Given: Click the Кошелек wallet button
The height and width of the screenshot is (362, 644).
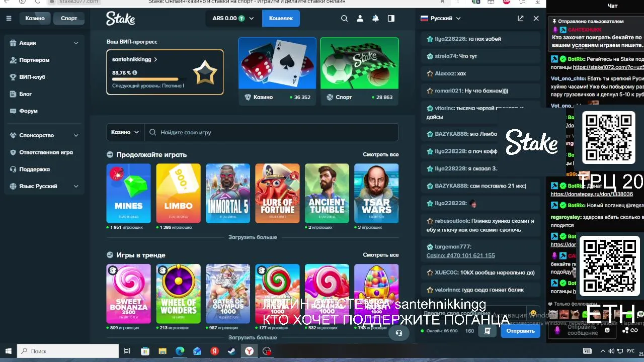Looking at the screenshot, I should pyautogui.click(x=281, y=18).
